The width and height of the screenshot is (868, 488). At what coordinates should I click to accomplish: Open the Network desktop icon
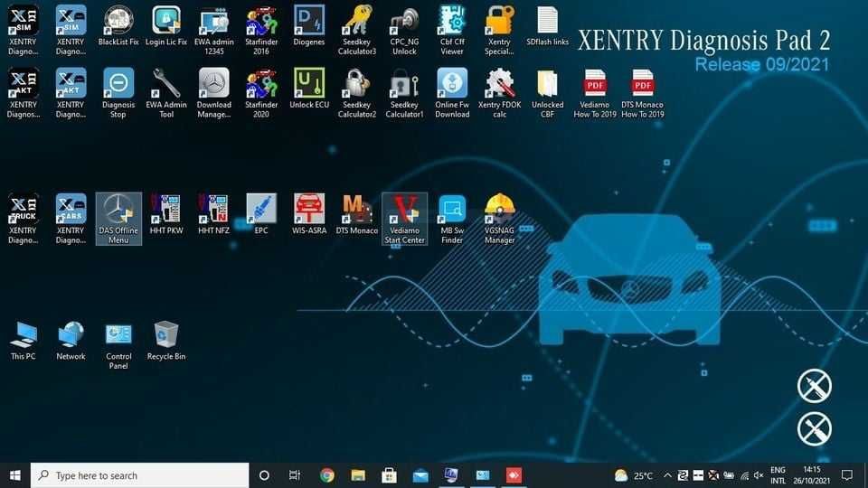coord(71,341)
